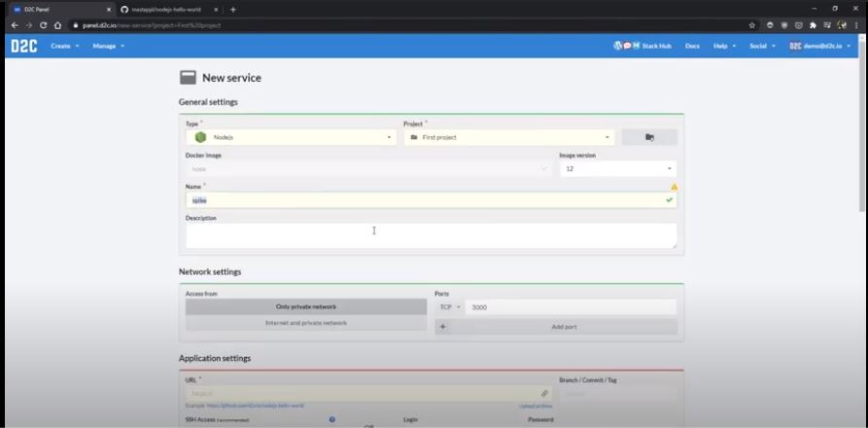Close the D2C Panel browser tab

109,10
